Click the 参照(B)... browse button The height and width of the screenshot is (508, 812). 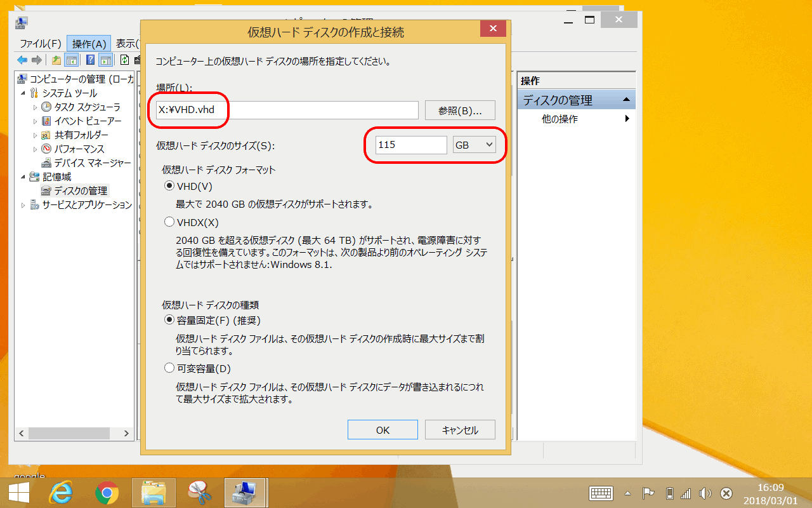(x=459, y=110)
